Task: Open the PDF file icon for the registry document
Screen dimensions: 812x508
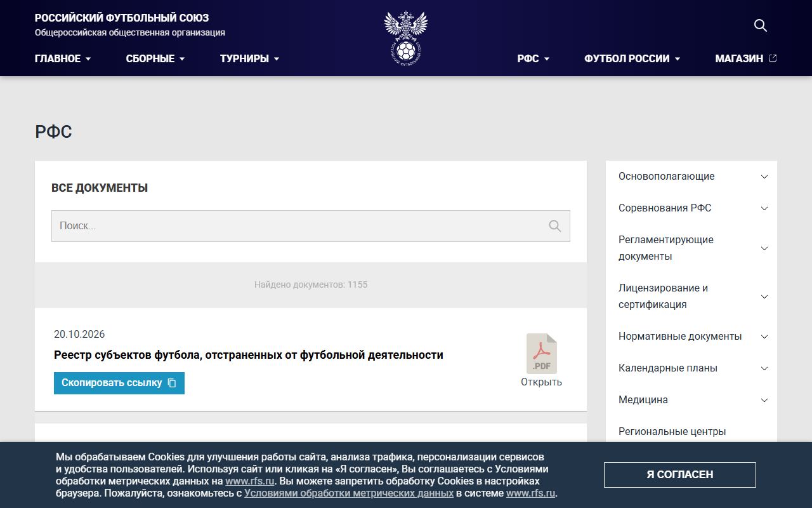Action: click(x=542, y=354)
